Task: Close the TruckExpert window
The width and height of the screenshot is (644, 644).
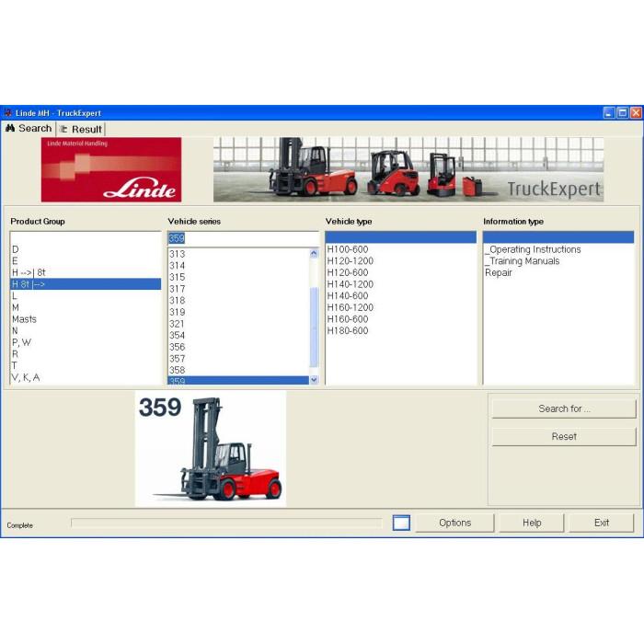Action: 636,113
